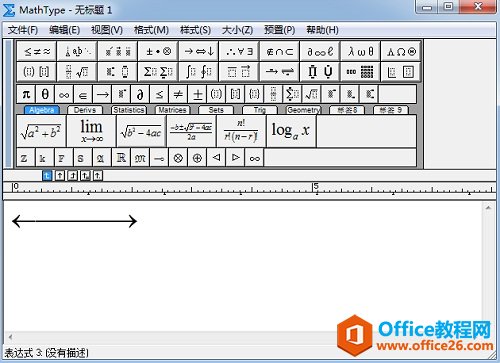Open the 视图(V) menu

pos(107,30)
